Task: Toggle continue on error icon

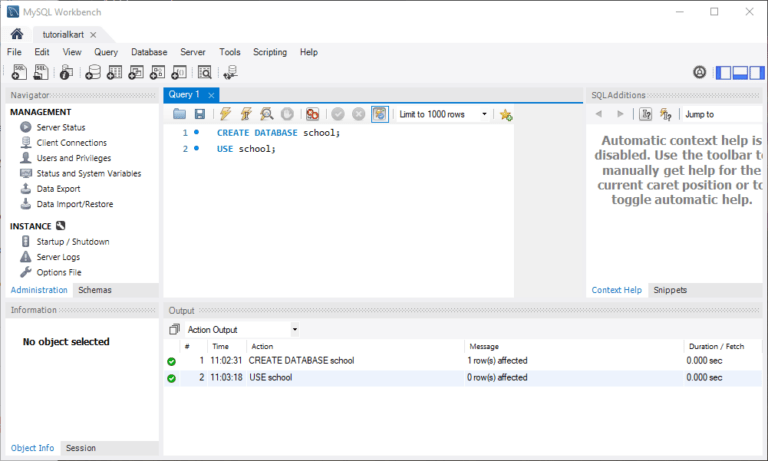Action: click(x=312, y=114)
